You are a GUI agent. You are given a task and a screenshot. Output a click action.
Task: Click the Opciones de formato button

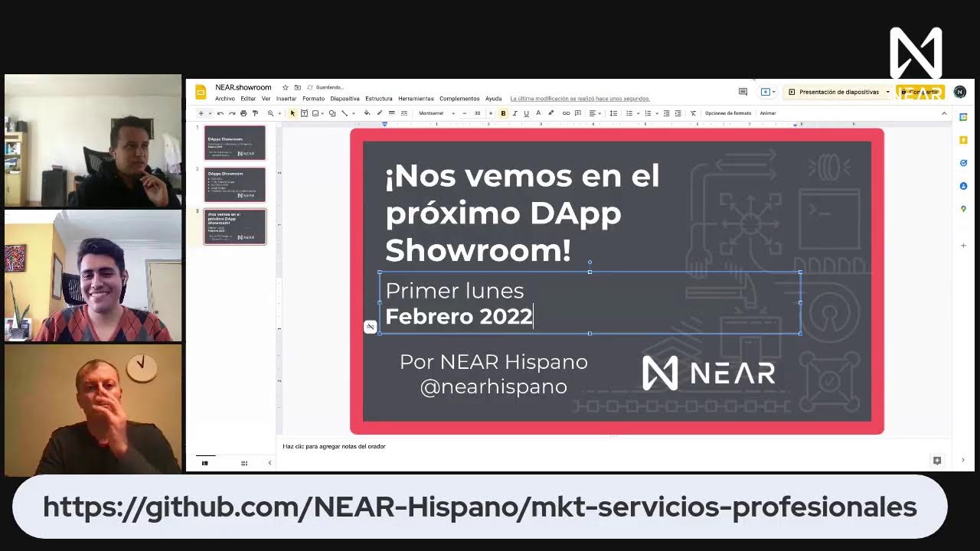728,113
